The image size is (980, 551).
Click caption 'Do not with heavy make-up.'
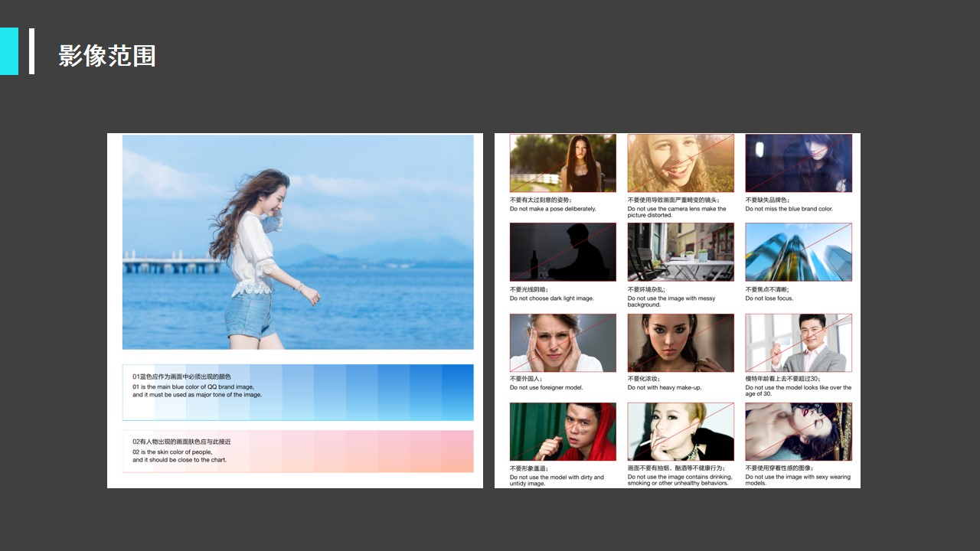665,387
